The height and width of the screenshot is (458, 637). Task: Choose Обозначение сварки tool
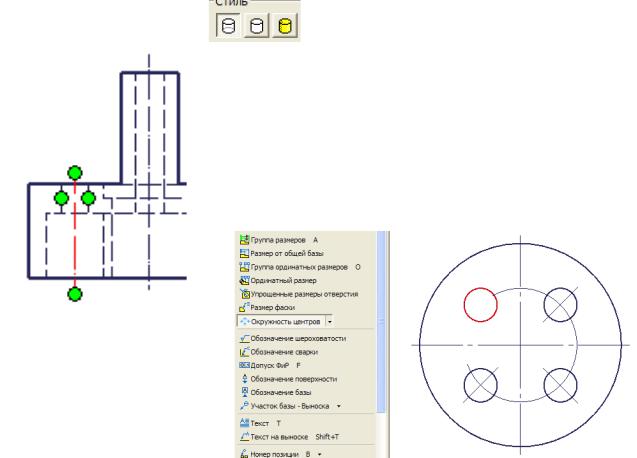click(x=279, y=352)
